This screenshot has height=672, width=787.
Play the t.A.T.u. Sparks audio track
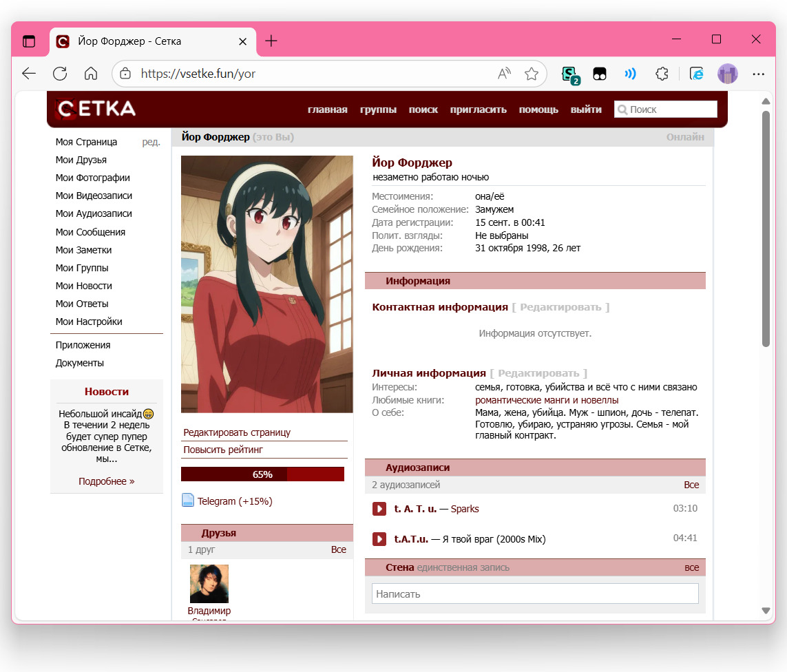[379, 509]
